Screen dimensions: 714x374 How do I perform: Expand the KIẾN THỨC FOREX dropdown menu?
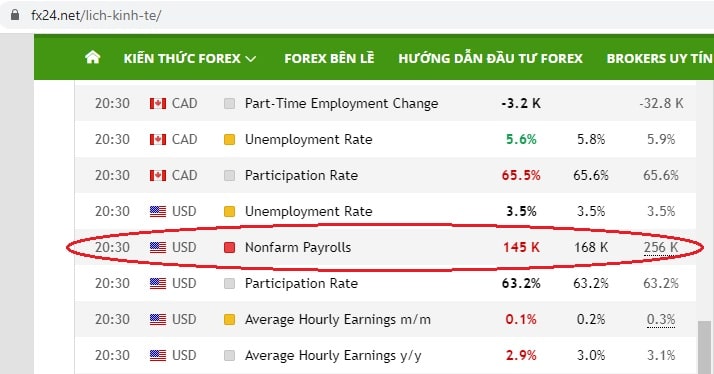click(190, 58)
